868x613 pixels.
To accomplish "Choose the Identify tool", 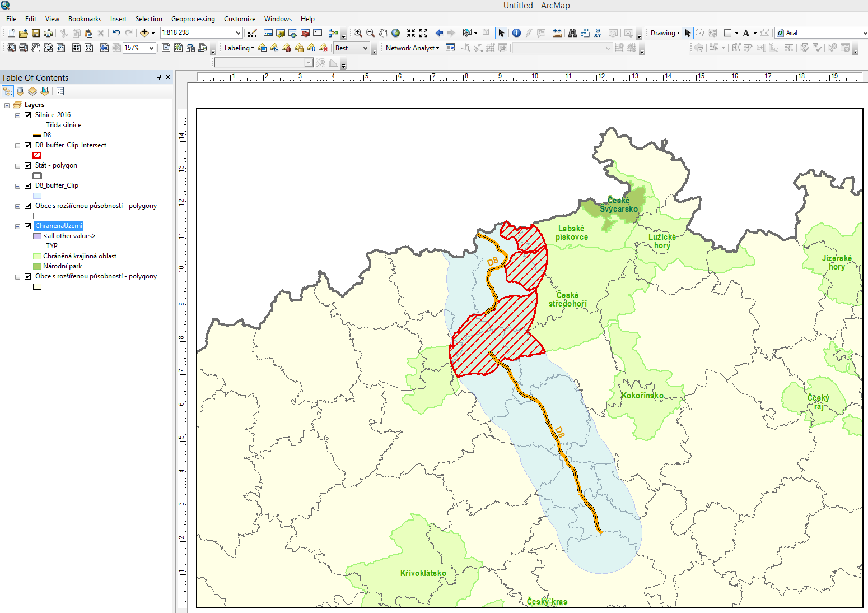I will click(x=516, y=33).
